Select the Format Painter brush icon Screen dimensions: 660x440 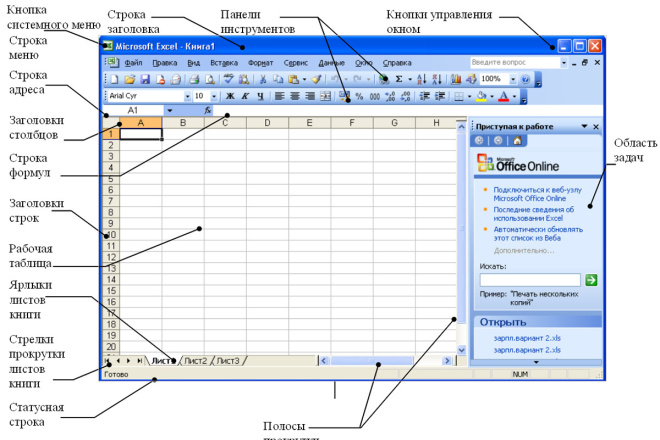317,79
